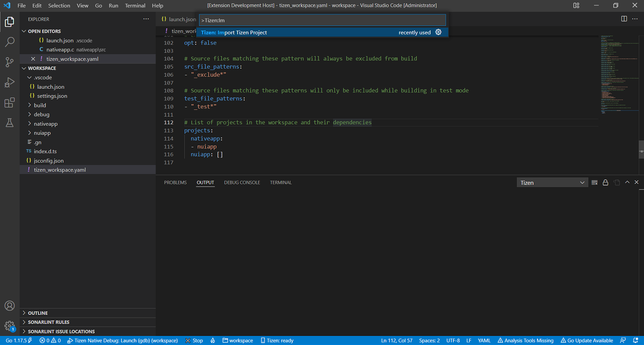Click the Manage gear with notification badge
The height and width of the screenshot is (345, 644).
click(x=10, y=325)
